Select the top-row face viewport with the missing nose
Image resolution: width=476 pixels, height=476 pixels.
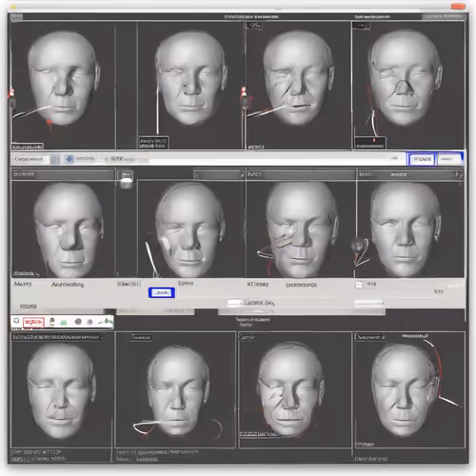coord(408,85)
